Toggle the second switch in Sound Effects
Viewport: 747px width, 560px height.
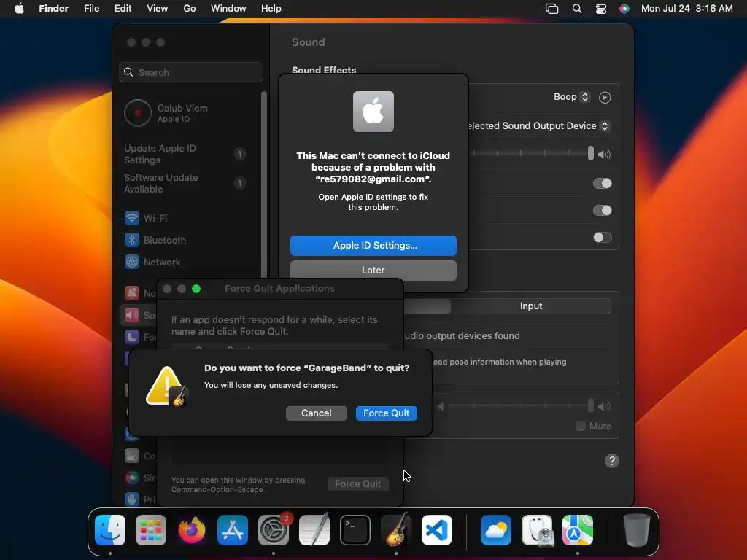(x=602, y=211)
